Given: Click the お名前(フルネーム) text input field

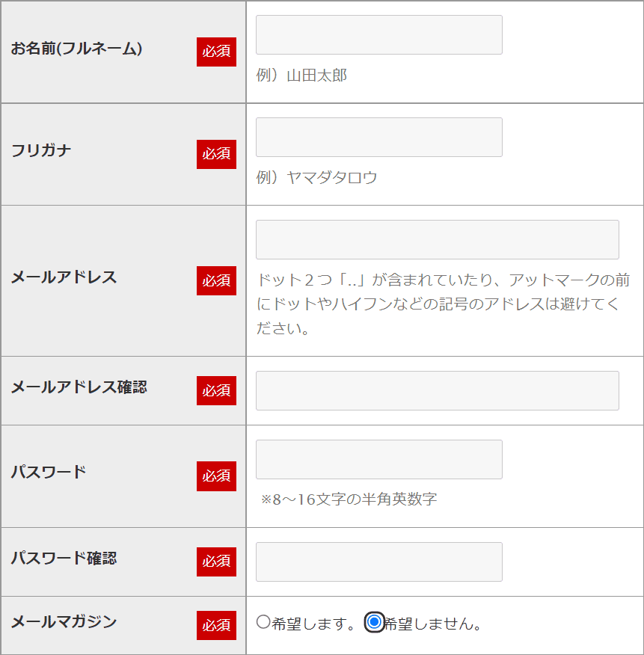Looking at the screenshot, I should pos(378,35).
